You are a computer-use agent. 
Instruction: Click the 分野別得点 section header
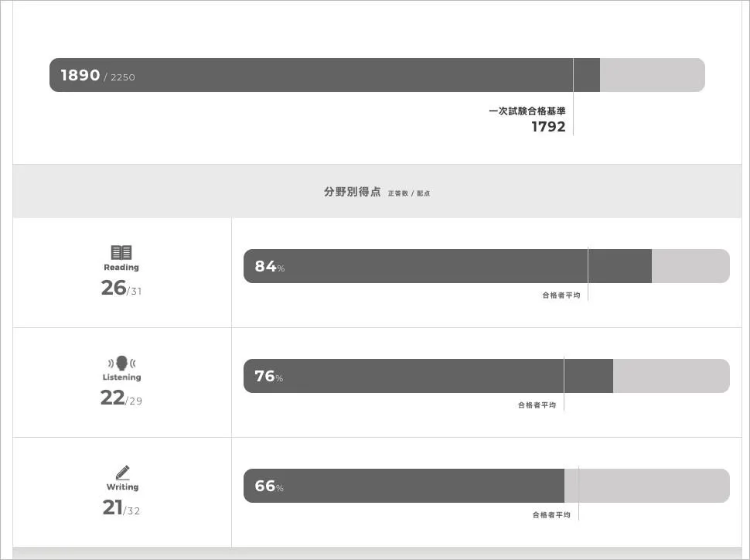click(x=352, y=192)
